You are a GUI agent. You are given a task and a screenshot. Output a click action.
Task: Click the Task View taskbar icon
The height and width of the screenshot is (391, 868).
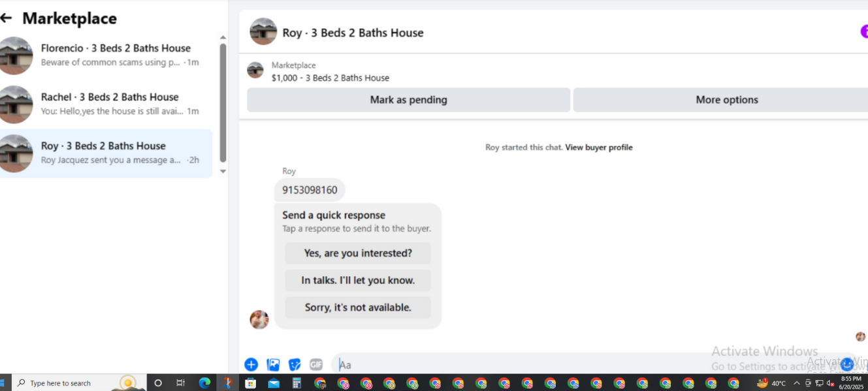tap(181, 383)
